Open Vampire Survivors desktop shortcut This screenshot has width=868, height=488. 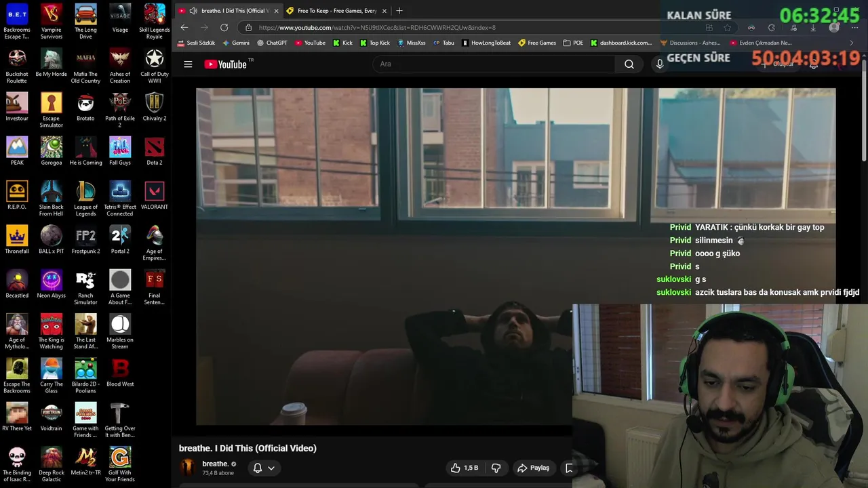click(x=52, y=21)
